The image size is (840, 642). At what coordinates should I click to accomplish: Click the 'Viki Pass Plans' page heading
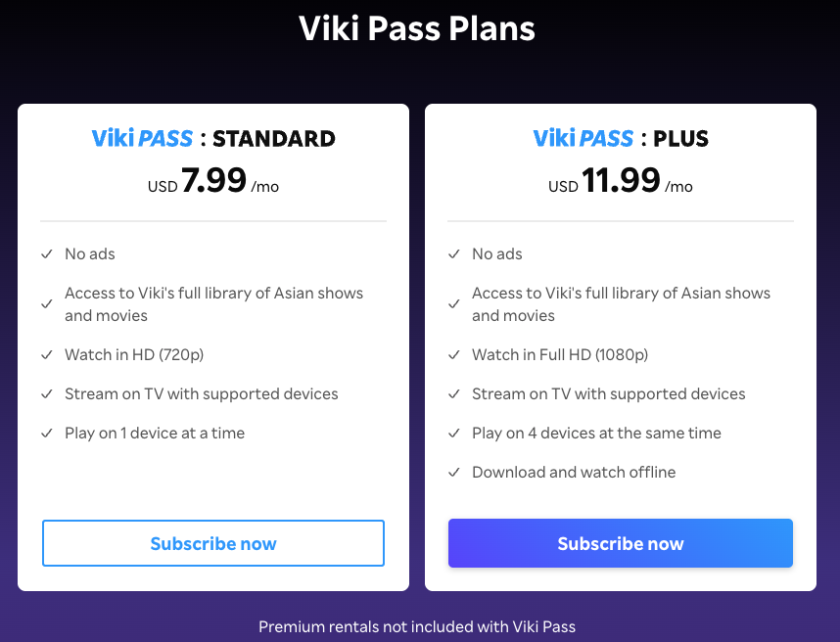(x=417, y=28)
